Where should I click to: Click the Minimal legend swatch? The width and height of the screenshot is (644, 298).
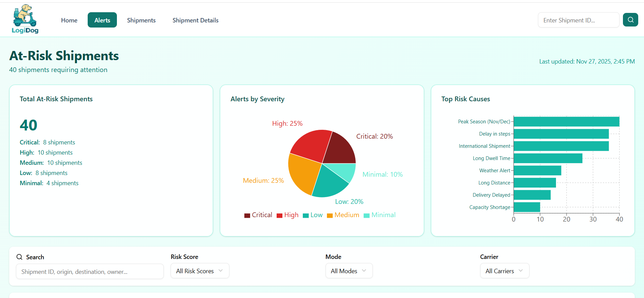point(367,215)
